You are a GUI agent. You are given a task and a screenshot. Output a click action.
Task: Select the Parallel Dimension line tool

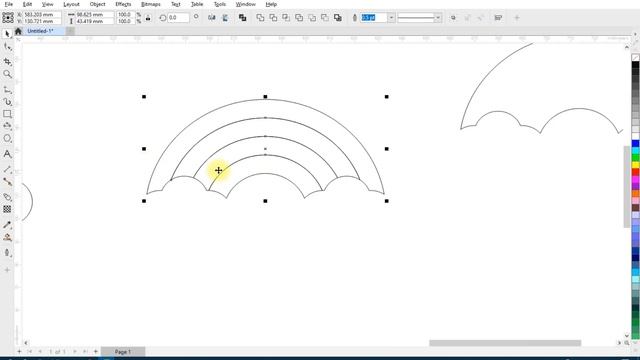tap(7, 169)
